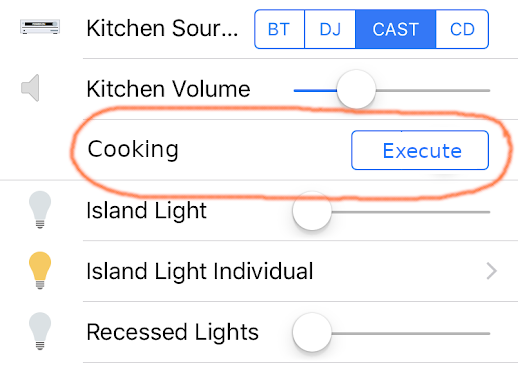
Task: Select the BT source segment
Action: point(279,29)
